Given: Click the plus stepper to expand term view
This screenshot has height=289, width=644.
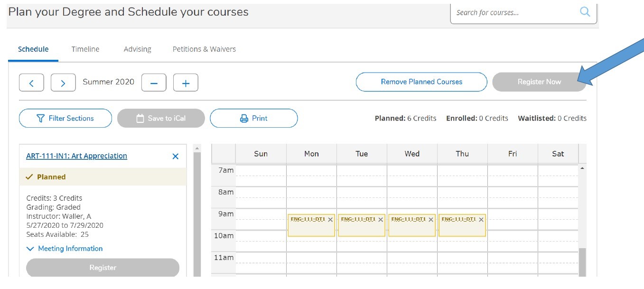Looking at the screenshot, I should (186, 82).
